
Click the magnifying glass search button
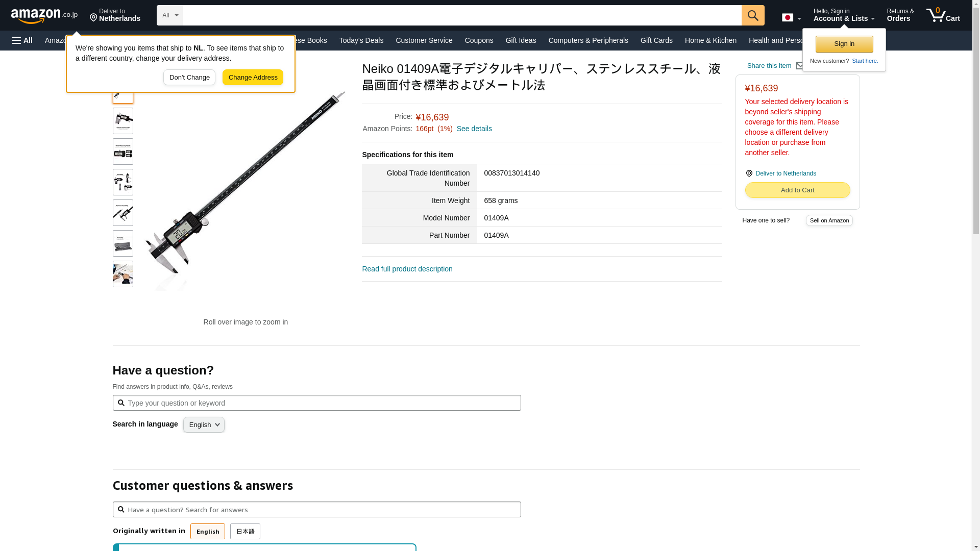[x=752, y=15]
